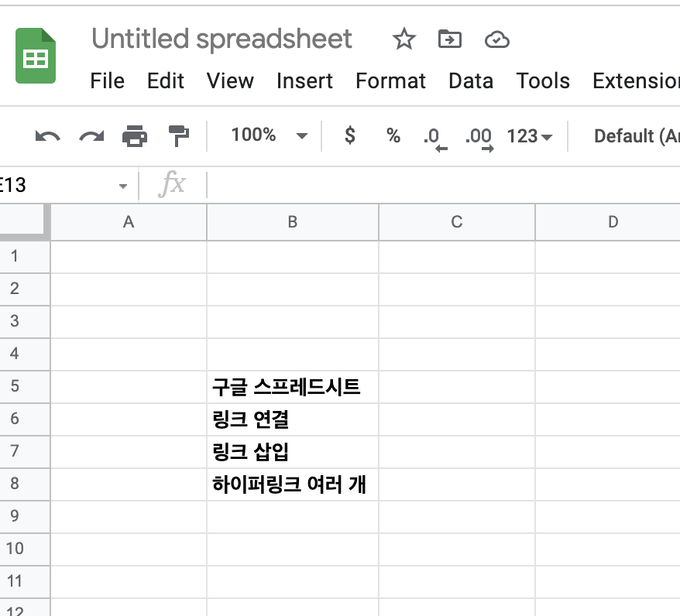Open the File menu
Screen dimensions: 680x616
click(x=107, y=81)
